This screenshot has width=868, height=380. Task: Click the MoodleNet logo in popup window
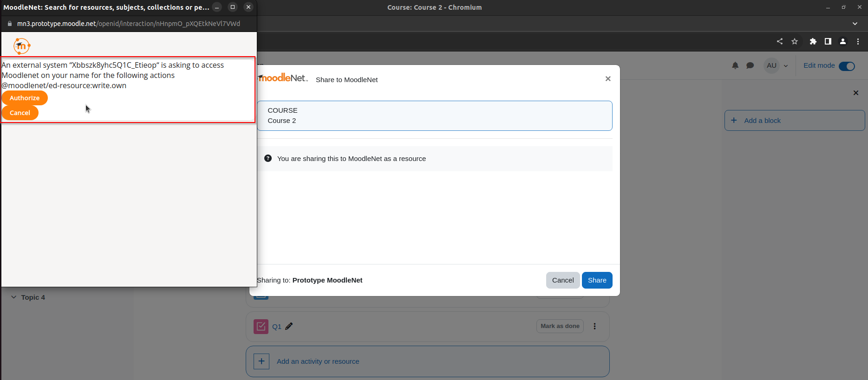(22, 46)
